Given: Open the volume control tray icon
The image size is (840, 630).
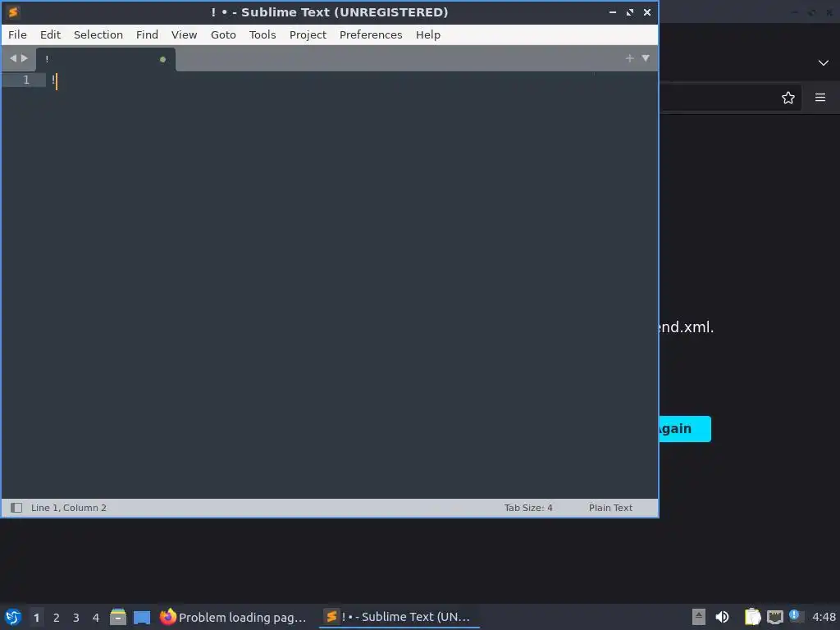Looking at the screenshot, I should click(x=722, y=617).
